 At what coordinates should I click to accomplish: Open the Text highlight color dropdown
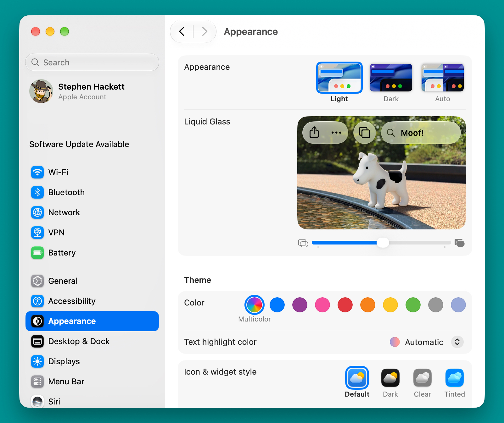pyautogui.click(x=457, y=342)
